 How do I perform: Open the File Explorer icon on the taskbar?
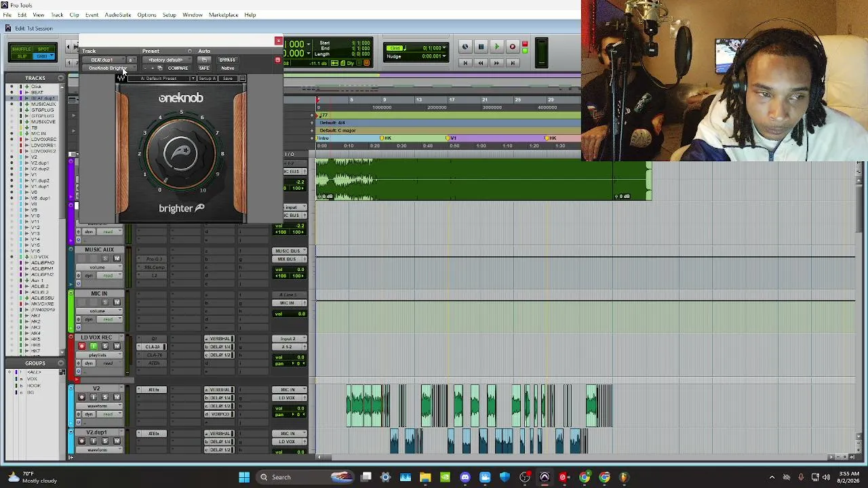pos(425,477)
